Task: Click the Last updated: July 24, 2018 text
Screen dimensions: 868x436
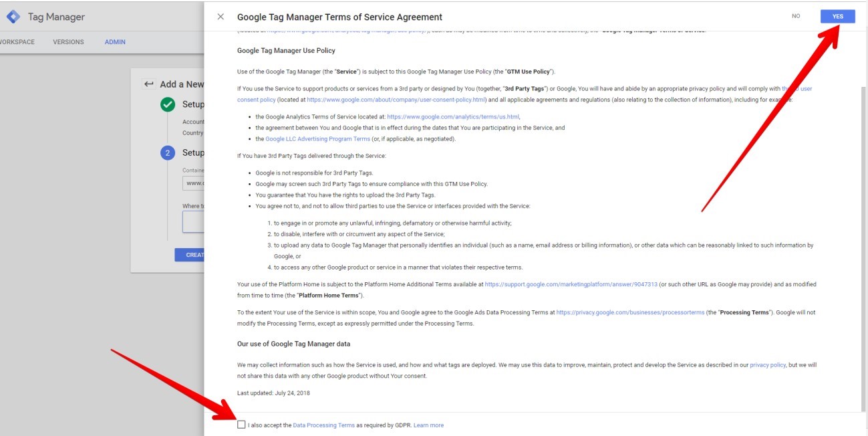Action: [273, 393]
